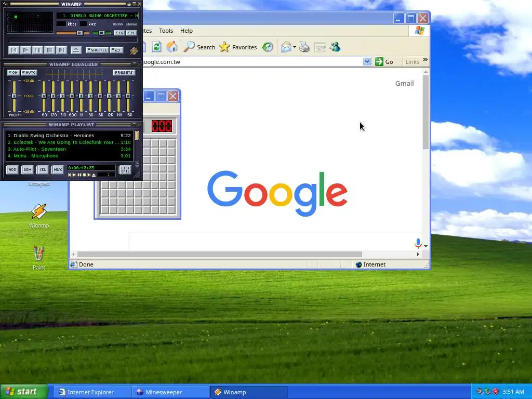Open the Winamp desktop shortcut icon
The height and width of the screenshot is (399, 532).
pyautogui.click(x=38, y=216)
